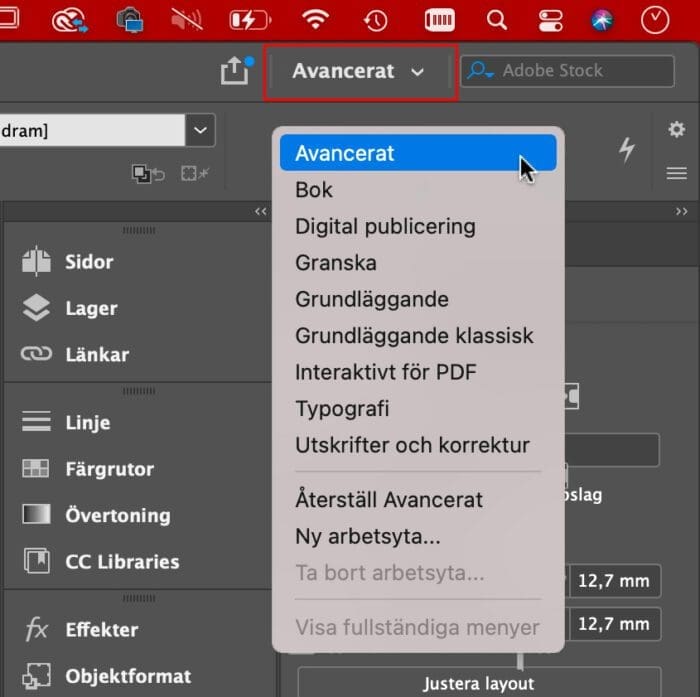
Task: Click Återställ Avancerat menu item
Action: pos(418,500)
